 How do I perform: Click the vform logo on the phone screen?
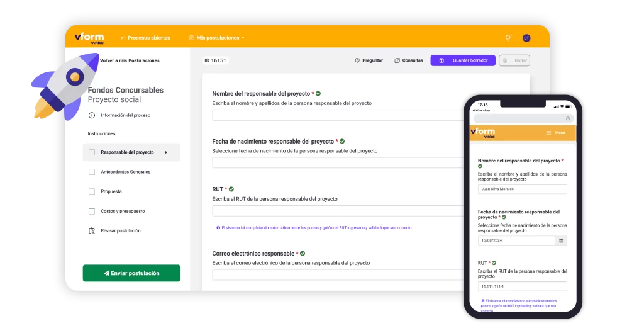point(483,132)
